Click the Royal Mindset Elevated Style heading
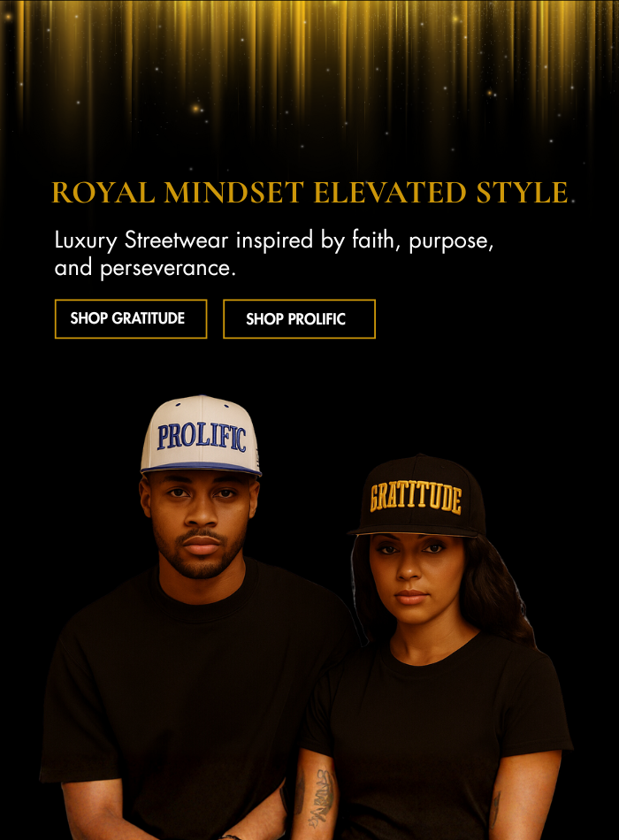Screen dimensions: 619x840 pos(309,193)
